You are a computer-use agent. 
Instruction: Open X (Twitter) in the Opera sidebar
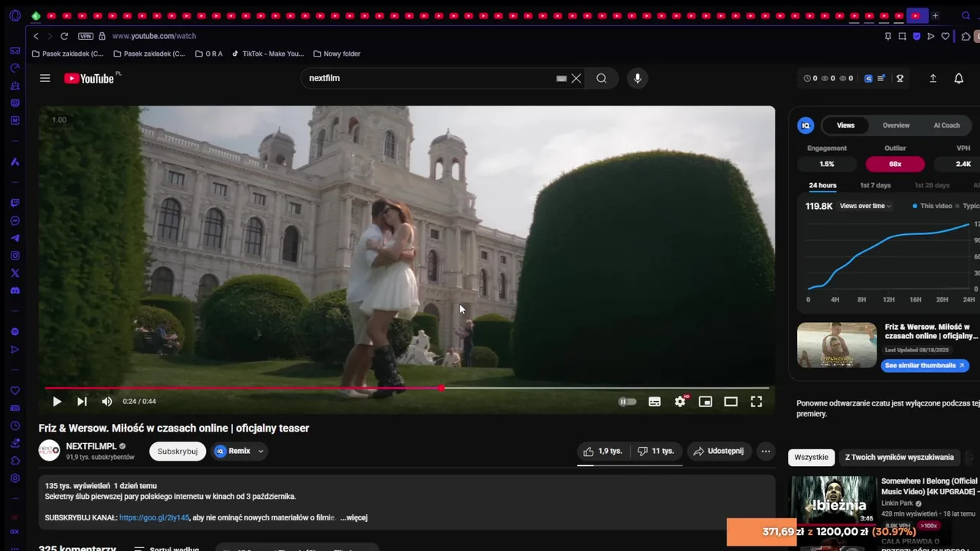pos(15,273)
